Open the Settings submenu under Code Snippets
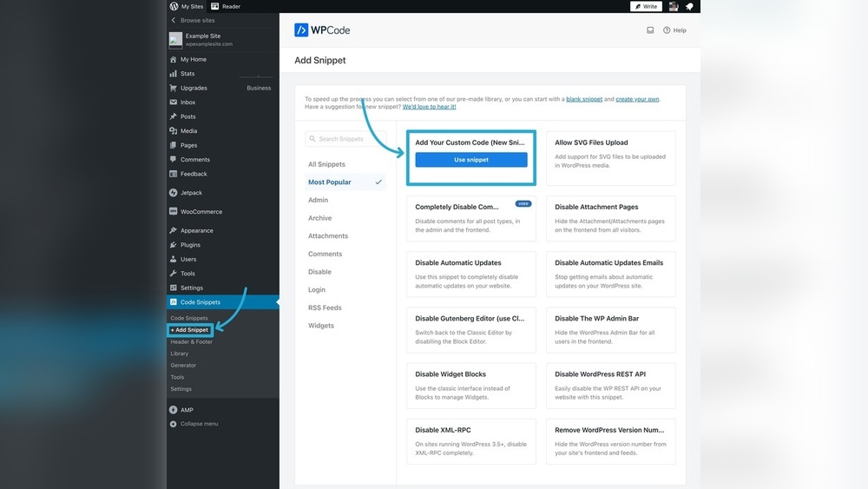The height and width of the screenshot is (489, 868). [181, 389]
